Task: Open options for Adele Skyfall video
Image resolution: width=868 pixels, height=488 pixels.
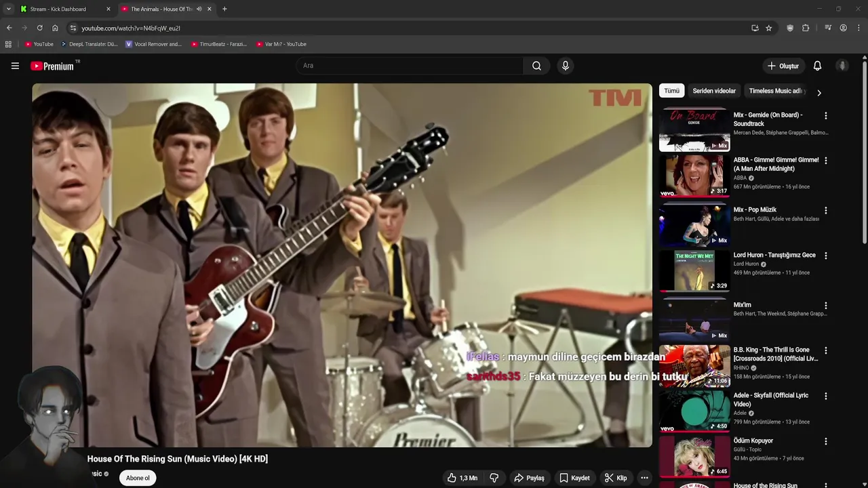Action: click(x=825, y=396)
